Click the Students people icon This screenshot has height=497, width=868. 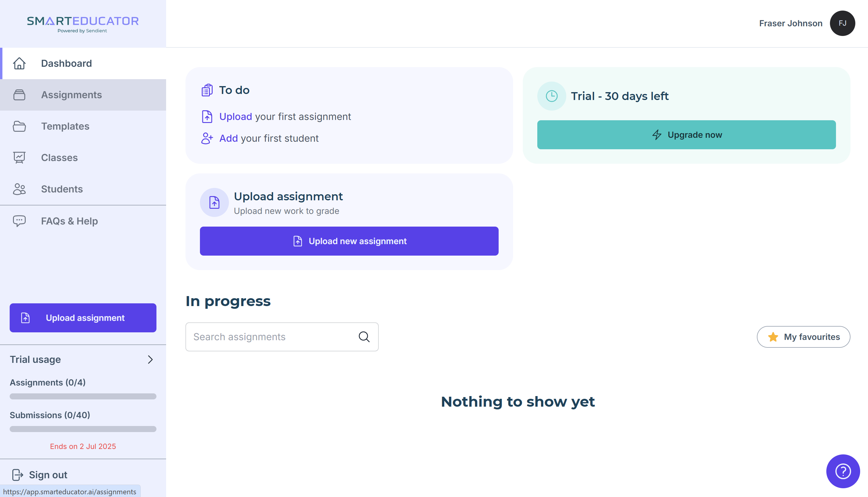19,189
